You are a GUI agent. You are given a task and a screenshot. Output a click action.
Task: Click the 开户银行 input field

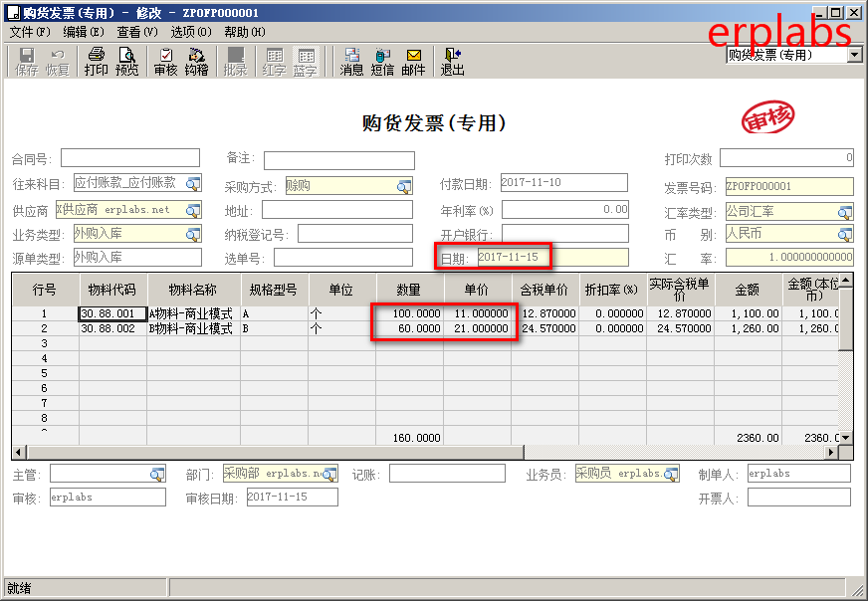(565, 234)
